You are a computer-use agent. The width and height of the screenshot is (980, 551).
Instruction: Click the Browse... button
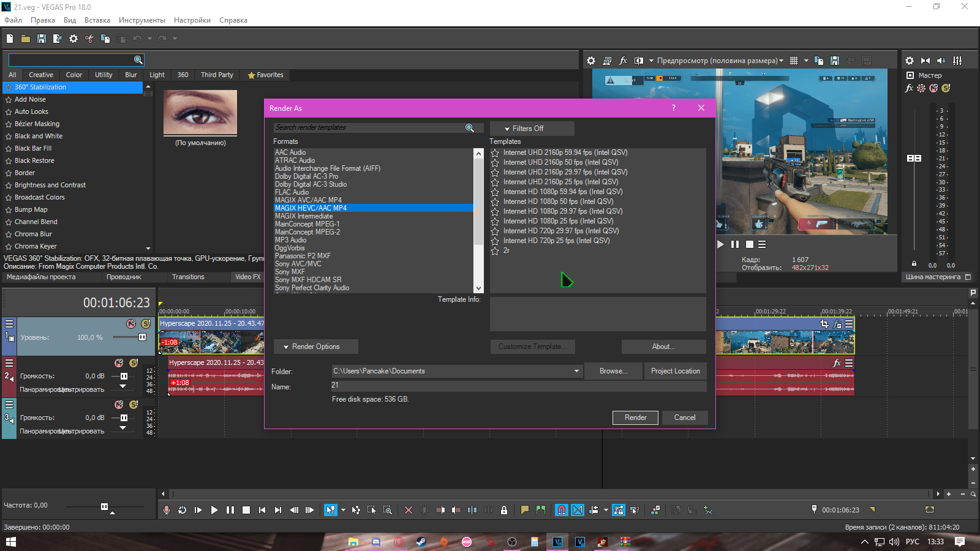(613, 371)
